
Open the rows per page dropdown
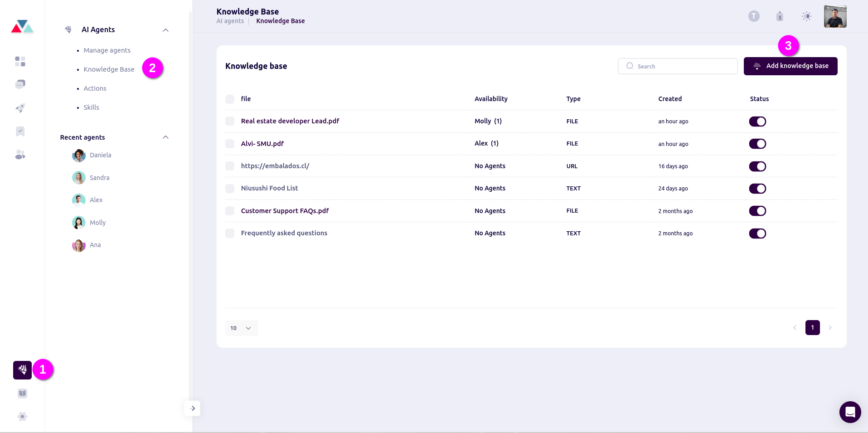click(x=242, y=328)
